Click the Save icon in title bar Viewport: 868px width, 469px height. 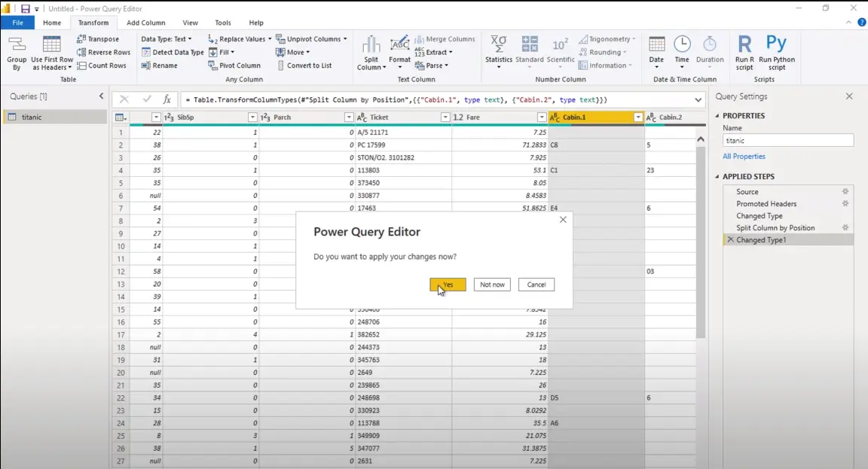(26, 9)
